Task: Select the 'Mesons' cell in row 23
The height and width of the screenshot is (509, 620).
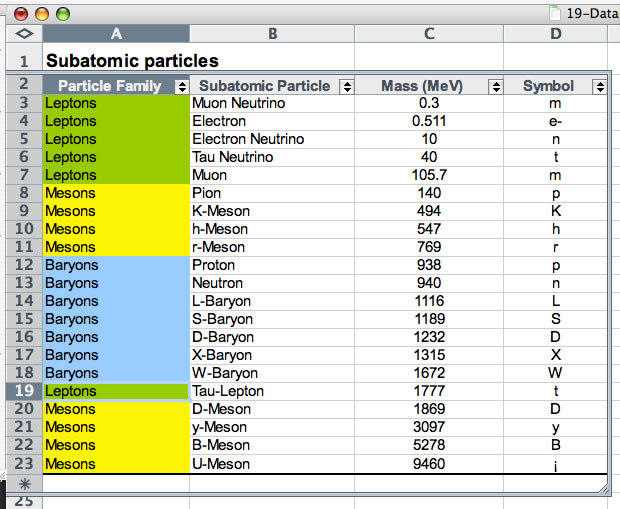Action: [x=116, y=464]
